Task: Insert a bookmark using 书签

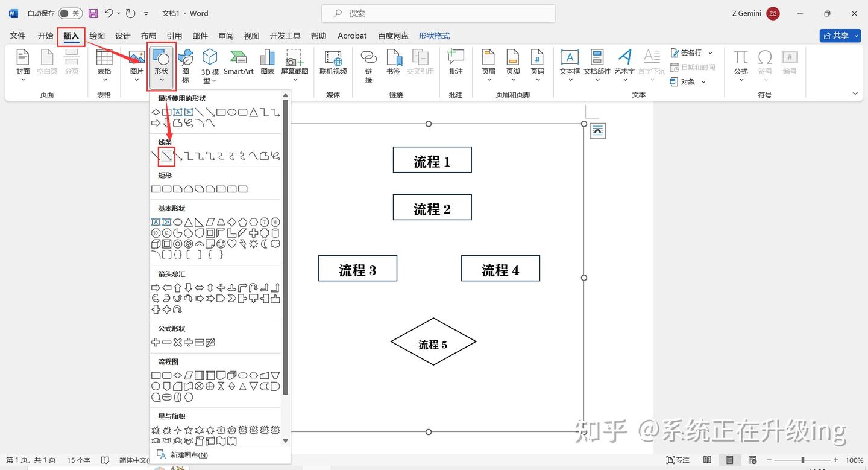Action: point(393,63)
